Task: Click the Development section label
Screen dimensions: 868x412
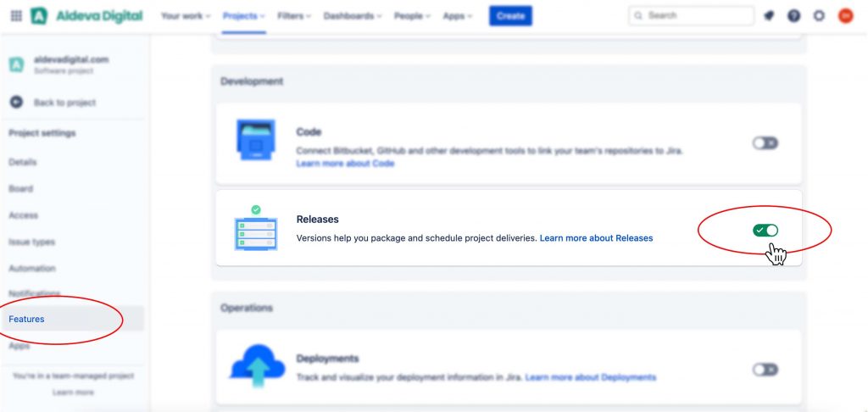Action: [x=252, y=81]
